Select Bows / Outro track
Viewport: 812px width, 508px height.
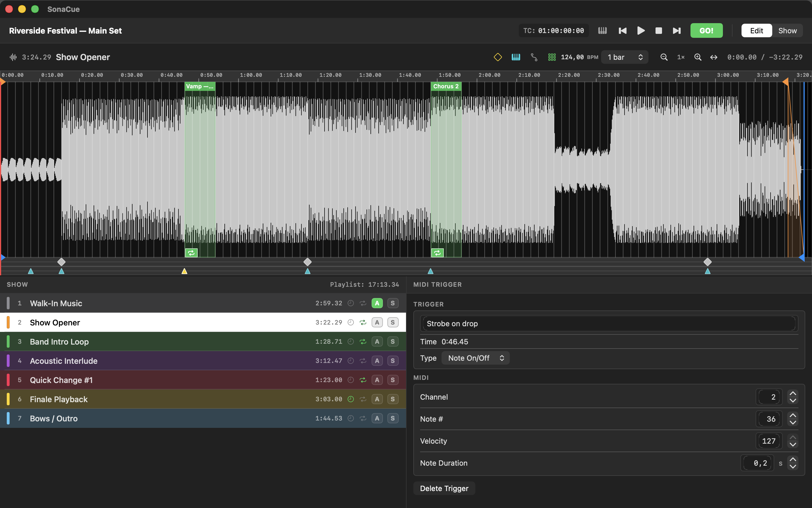203,418
